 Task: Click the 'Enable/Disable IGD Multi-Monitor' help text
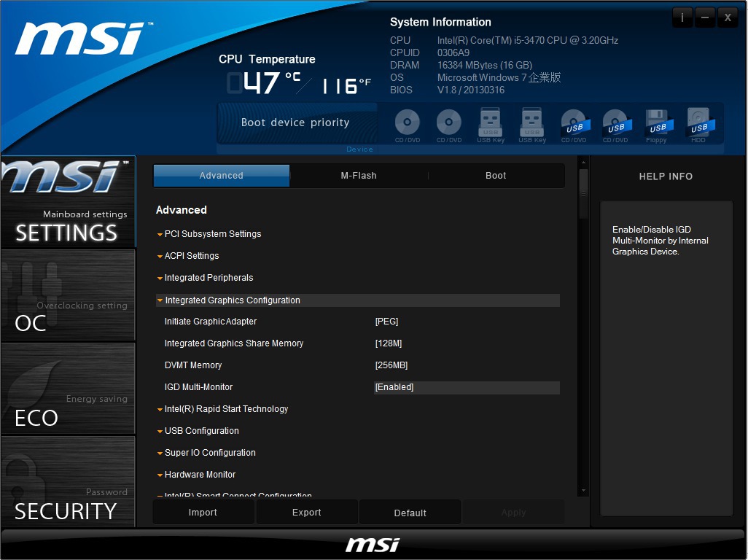[661, 241]
